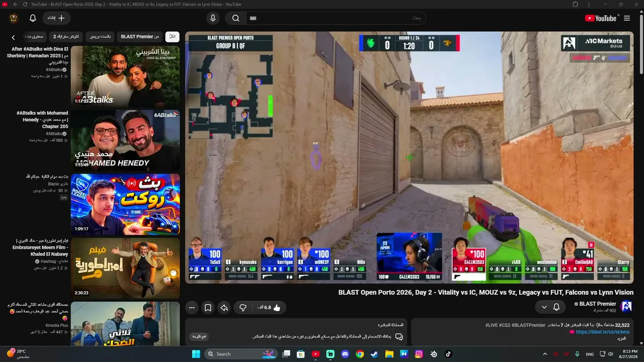Viewport: 644px width, 362px height.
Task: Share the video with the arrow icon
Action: [x=224, y=308]
